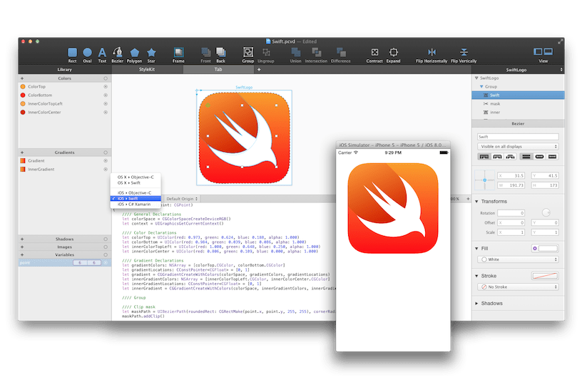Screen dimensions: 587x392
Task: Select the Rect shape tool
Action: (72, 55)
